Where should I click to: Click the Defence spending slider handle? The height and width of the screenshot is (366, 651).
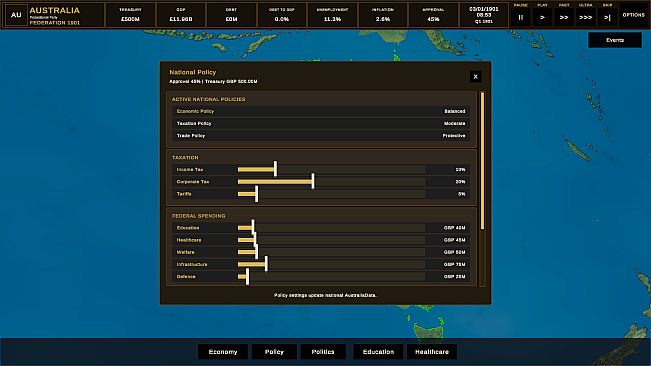(247, 276)
